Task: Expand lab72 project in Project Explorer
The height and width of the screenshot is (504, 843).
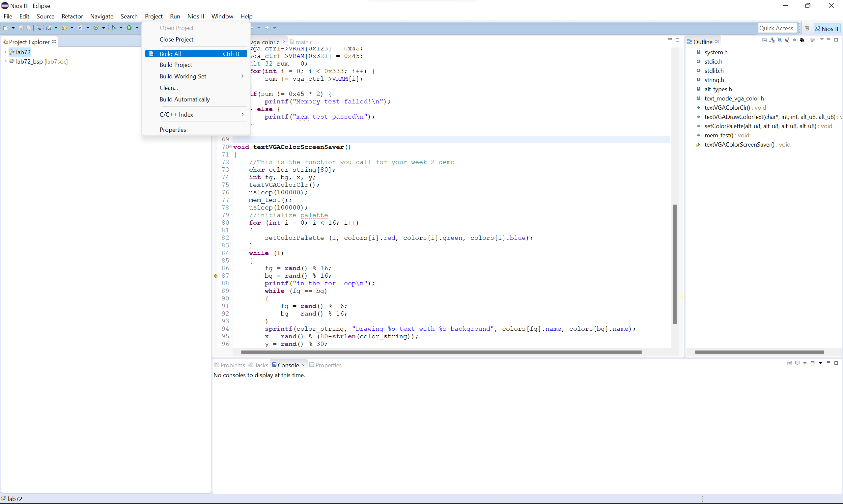Action: click(x=6, y=52)
